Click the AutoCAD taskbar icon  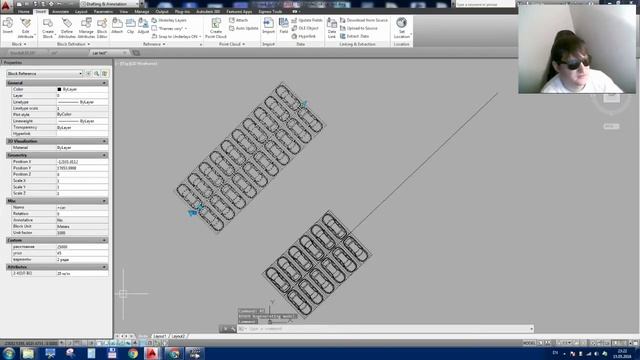(x=152, y=353)
